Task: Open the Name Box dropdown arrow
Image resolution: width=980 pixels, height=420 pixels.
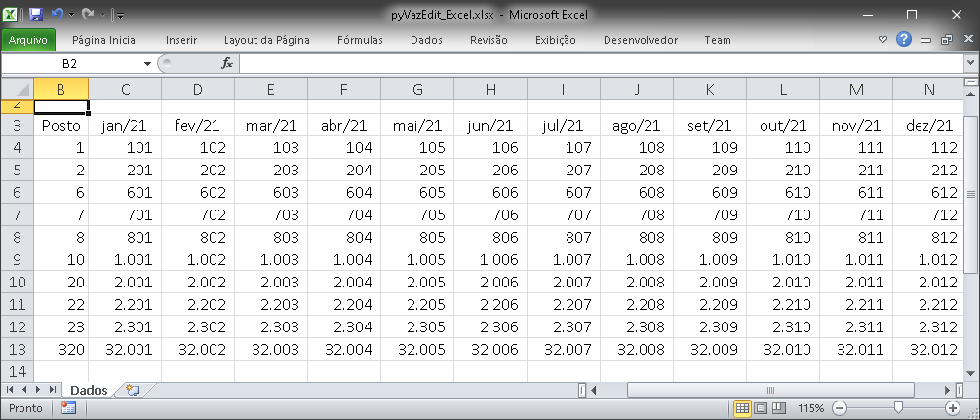Action: 147,63
